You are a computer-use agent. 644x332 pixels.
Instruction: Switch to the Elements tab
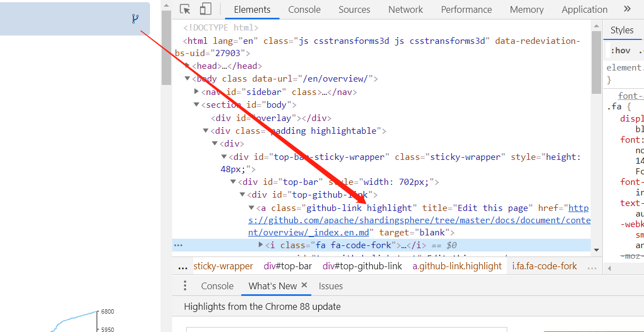point(252,9)
